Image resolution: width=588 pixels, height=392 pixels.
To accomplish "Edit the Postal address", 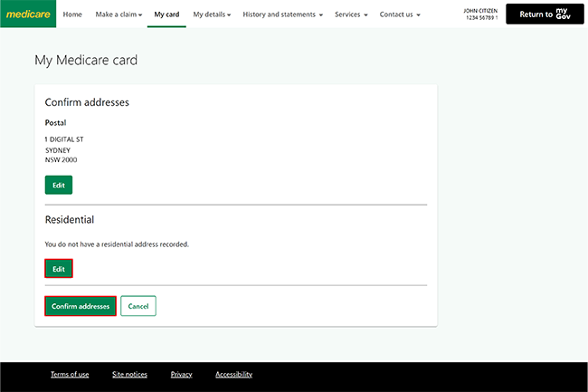I will tap(59, 185).
